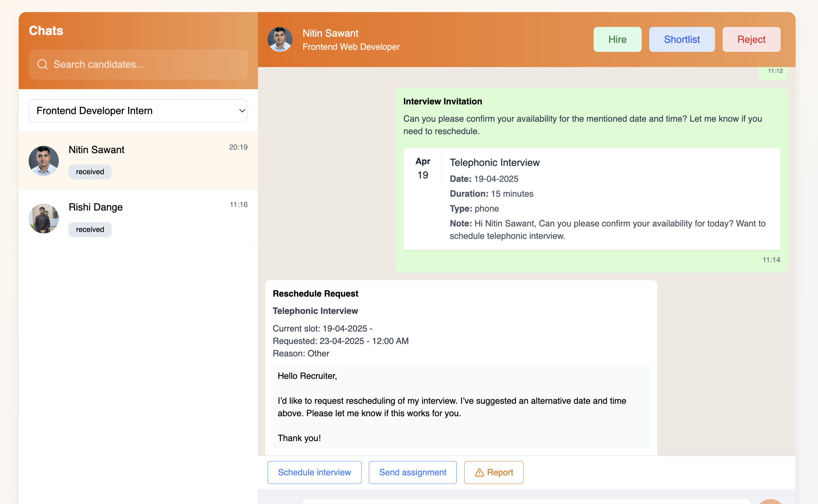This screenshot has height=504, width=818.
Task: Click the warning triangle icon on Report
Action: tap(479, 473)
